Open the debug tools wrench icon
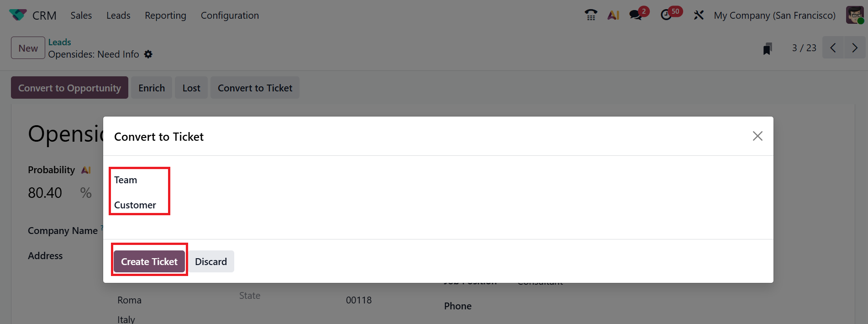868x324 pixels. coord(699,15)
